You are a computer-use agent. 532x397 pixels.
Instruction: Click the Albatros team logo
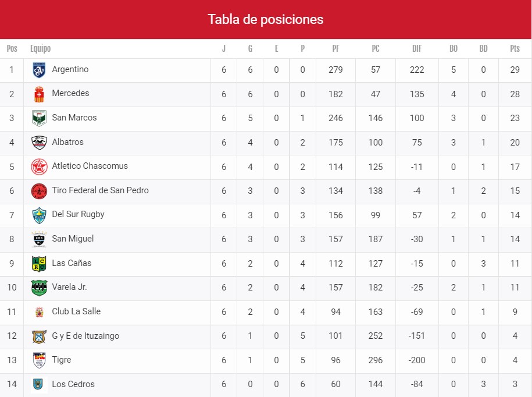[x=39, y=143]
